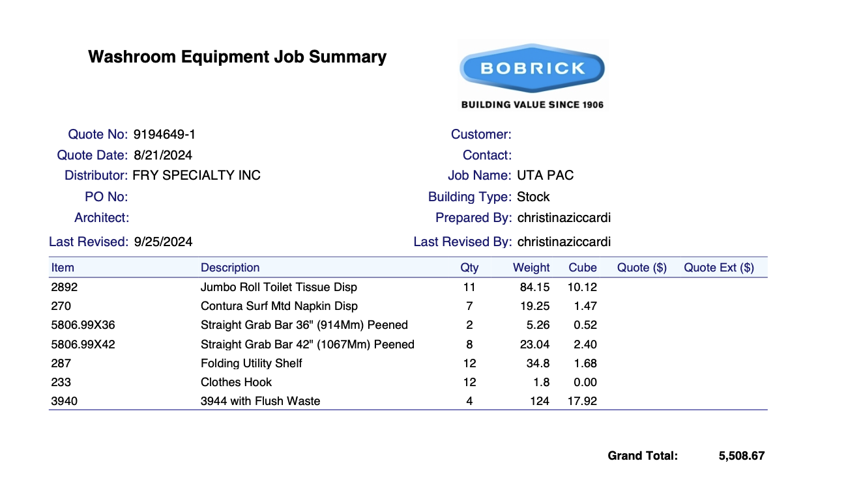
Task: Click 3944 with Flush Waste description
Action: 261,401
